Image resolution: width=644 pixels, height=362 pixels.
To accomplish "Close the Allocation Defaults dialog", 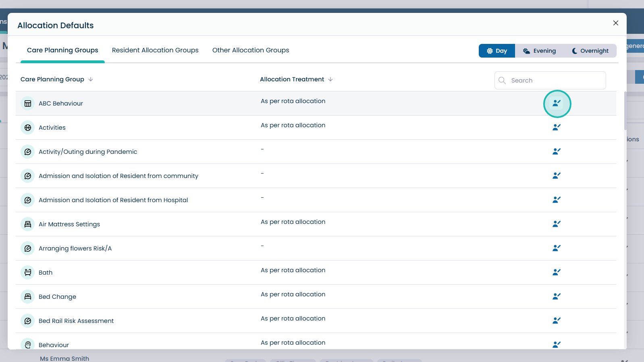I will point(615,23).
